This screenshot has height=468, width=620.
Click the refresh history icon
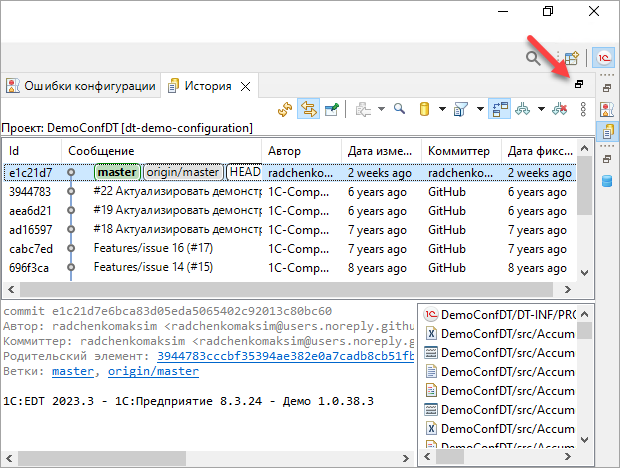(x=285, y=109)
